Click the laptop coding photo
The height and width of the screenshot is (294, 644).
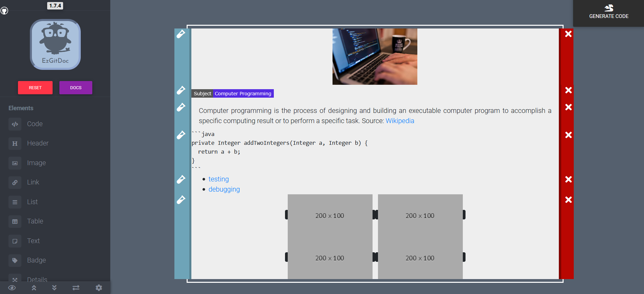375,57
